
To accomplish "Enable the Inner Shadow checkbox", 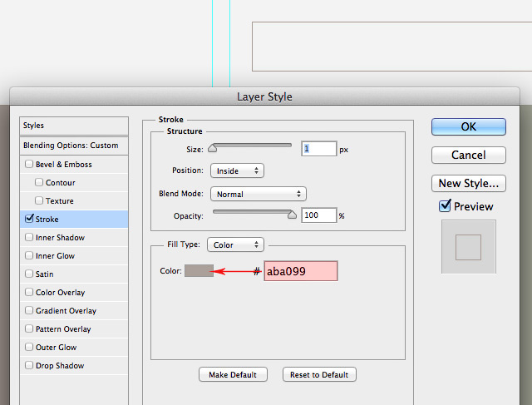I will tap(29, 237).
